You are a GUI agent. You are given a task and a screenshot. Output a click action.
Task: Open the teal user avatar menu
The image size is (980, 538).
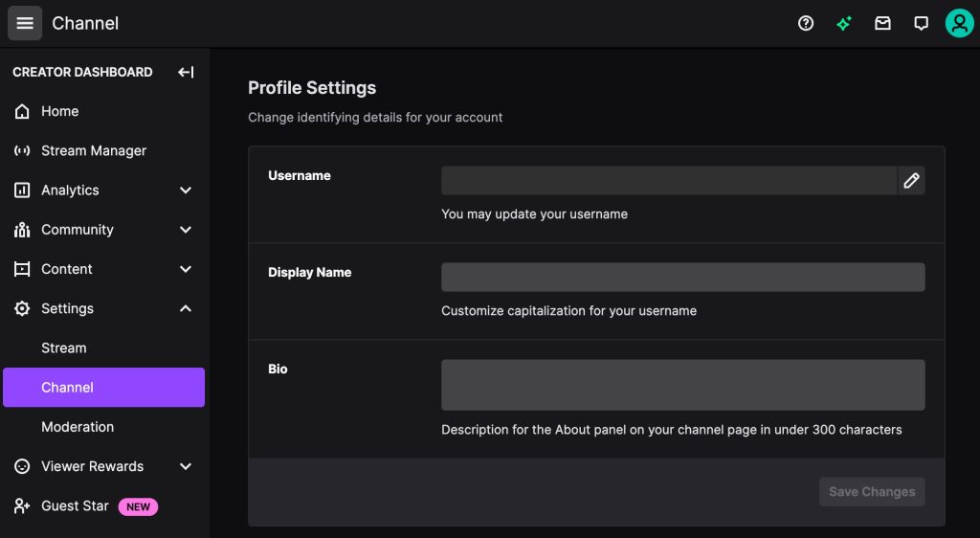pos(959,23)
